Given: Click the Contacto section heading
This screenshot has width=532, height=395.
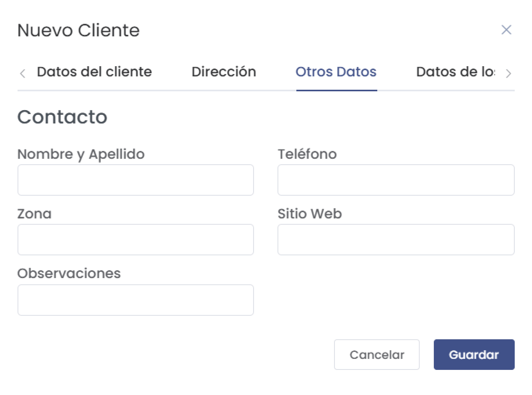Looking at the screenshot, I should tap(62, 117).
